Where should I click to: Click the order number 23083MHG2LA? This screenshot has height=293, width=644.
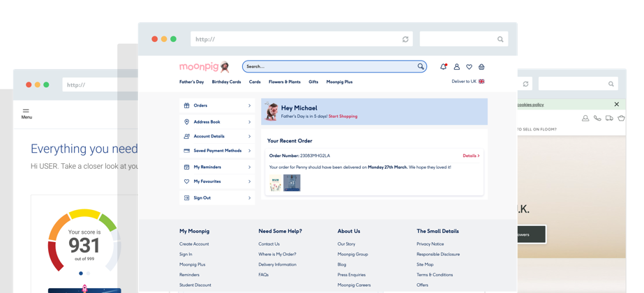pos(315,156)
